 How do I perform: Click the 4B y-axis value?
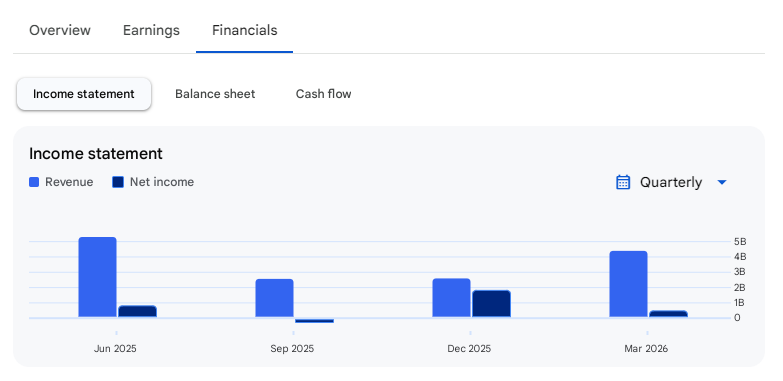740,257
